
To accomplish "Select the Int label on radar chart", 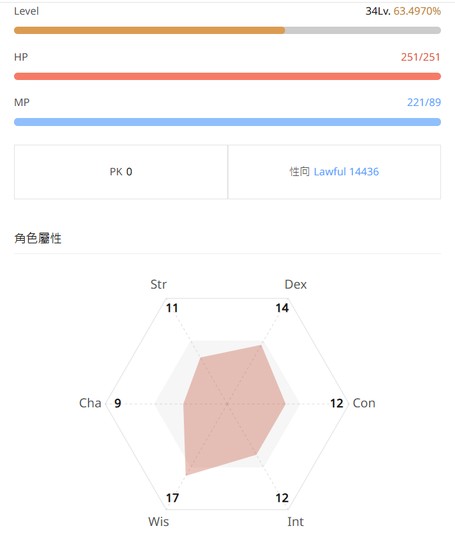I will pos(296,521).
